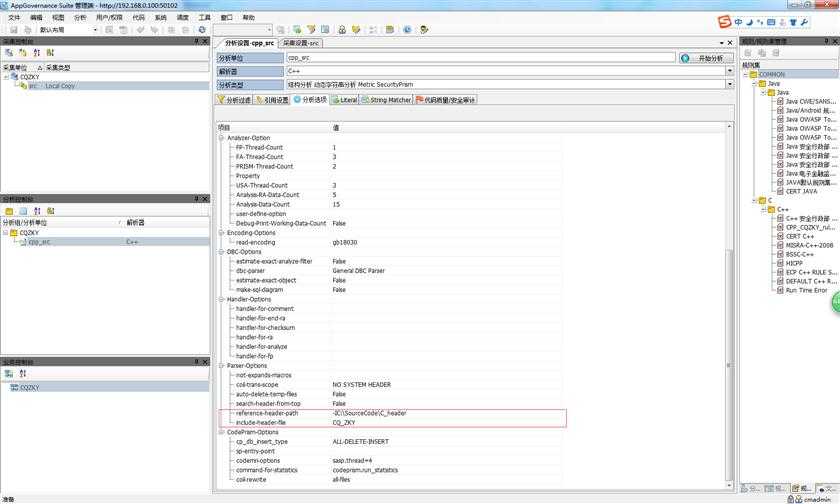The height and width of the screenshot is (504, 840).
Task: Open the 解析器 C++ dropdown arrow
Action: point(729,71)
